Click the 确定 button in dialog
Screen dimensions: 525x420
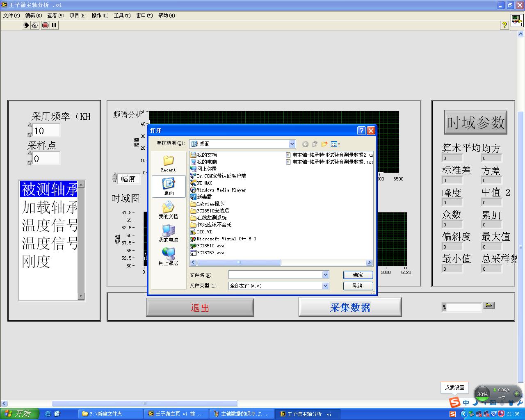pyautogui.click(x=358, y=275)
